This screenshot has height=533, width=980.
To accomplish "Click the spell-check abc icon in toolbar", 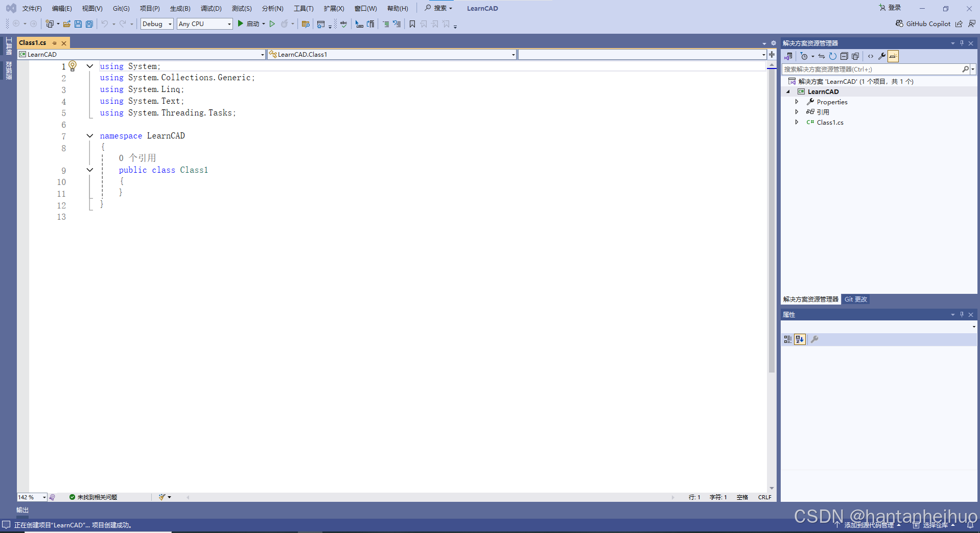I will coord(344,24).
